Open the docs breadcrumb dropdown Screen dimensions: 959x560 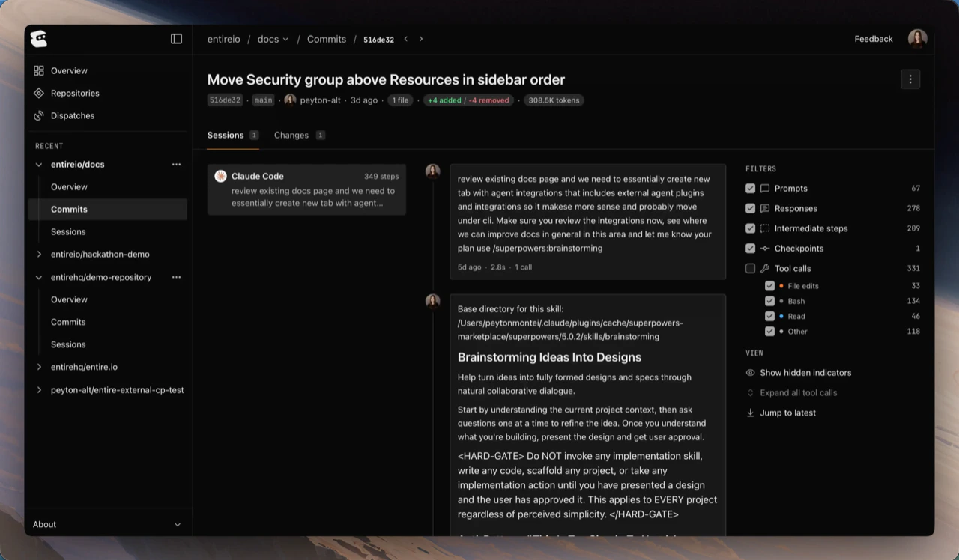click(273, 39)
